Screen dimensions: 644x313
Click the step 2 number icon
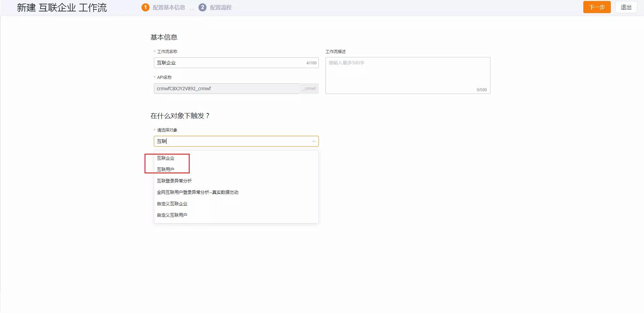pos(202,7)
